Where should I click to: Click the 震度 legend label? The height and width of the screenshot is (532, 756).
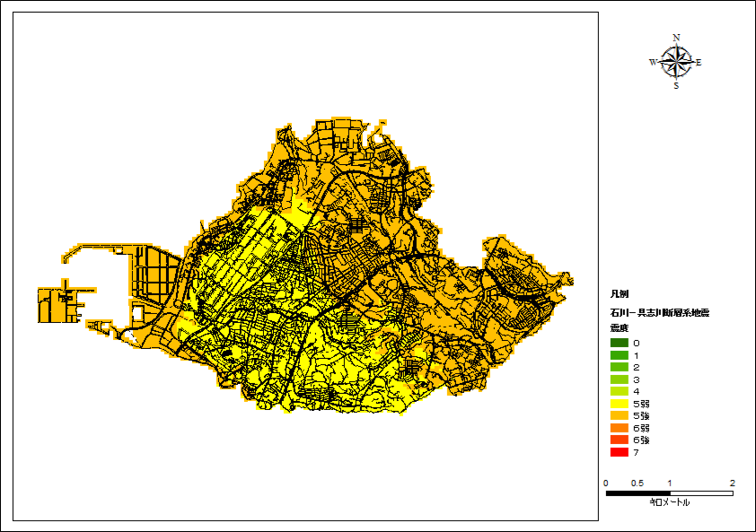pyautogui.click(x=620, y=328)
